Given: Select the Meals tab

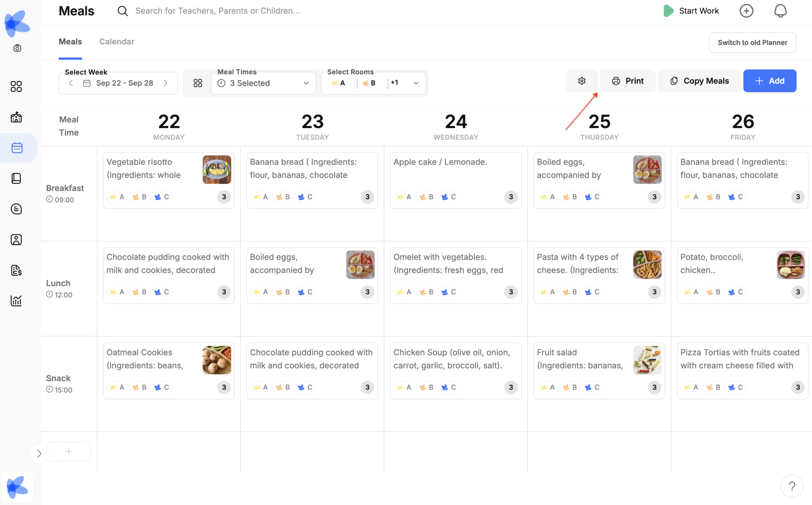Looking at the screenshot, I should [70, 41].
